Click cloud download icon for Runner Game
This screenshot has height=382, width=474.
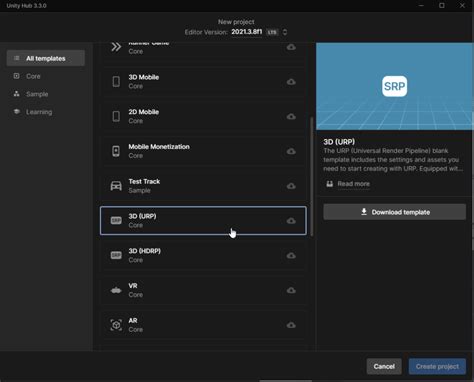coord(291,47)
